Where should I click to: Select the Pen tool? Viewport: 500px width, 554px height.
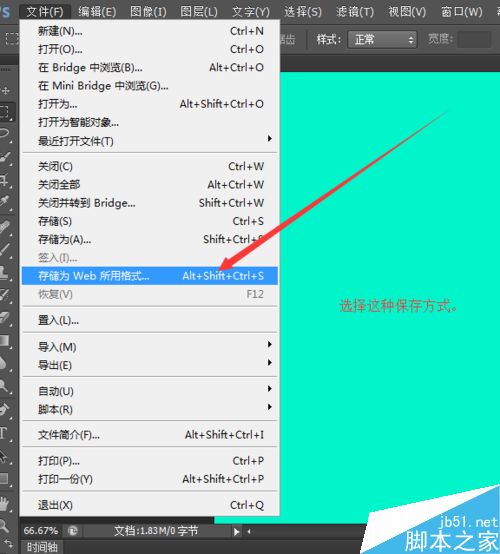point(5,410)
